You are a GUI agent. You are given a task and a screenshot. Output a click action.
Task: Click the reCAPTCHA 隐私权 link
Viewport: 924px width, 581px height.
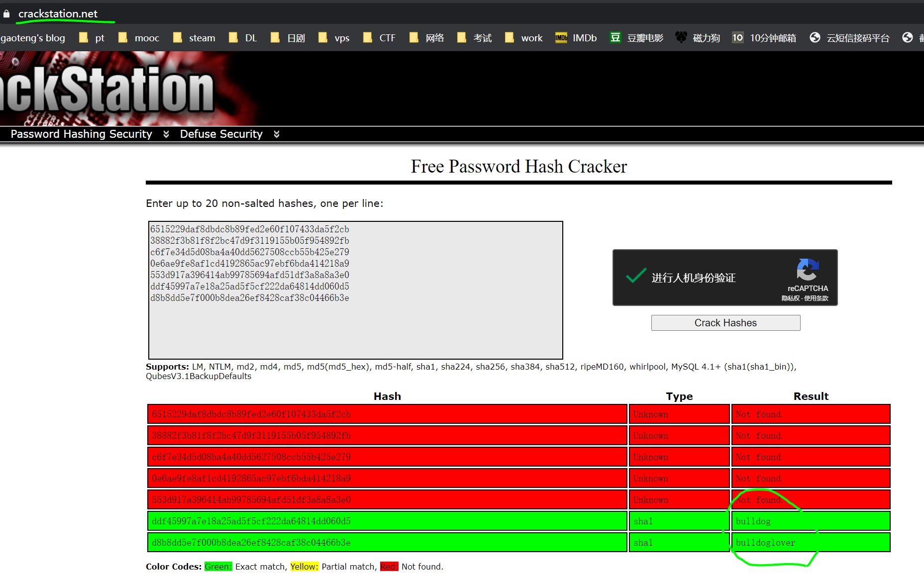(x=790, y=298)
